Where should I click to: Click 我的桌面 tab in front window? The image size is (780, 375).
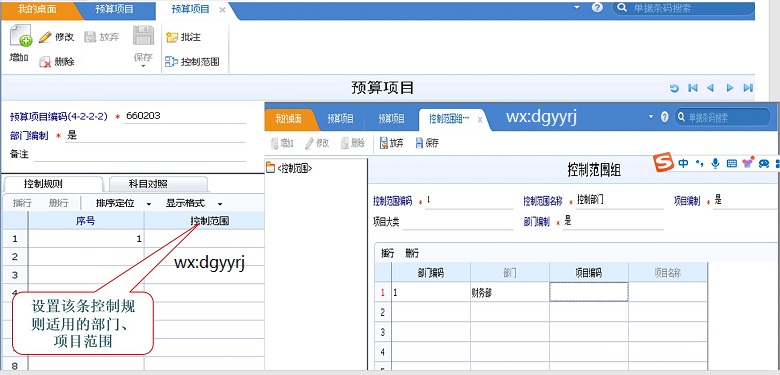(289, 118)
